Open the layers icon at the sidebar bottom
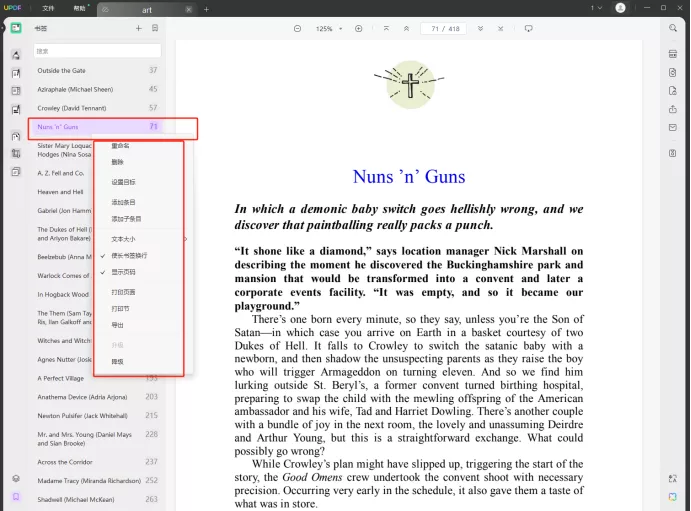The width and height of the screenshot is (691, 511). tap(16, 479)
